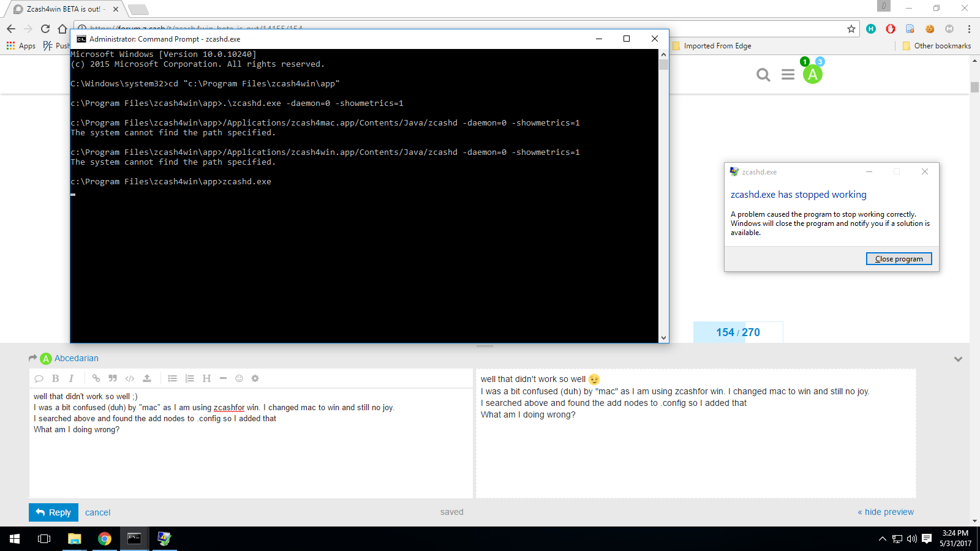The height and width of the screenshot is (551, 980).
Task: Click the Opera-style red extension icon
Action: [x=891, y=29]
